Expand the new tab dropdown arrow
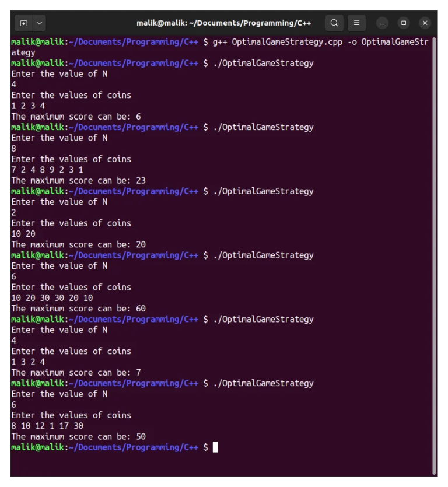Viewport: 448px width, 487px height. 39,23
